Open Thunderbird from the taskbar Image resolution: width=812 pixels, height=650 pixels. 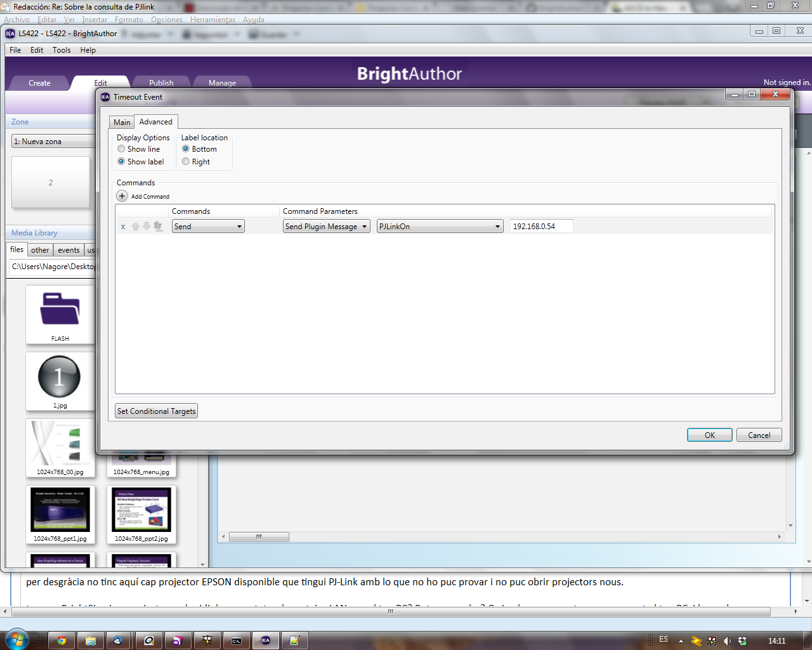click(119, 640)
